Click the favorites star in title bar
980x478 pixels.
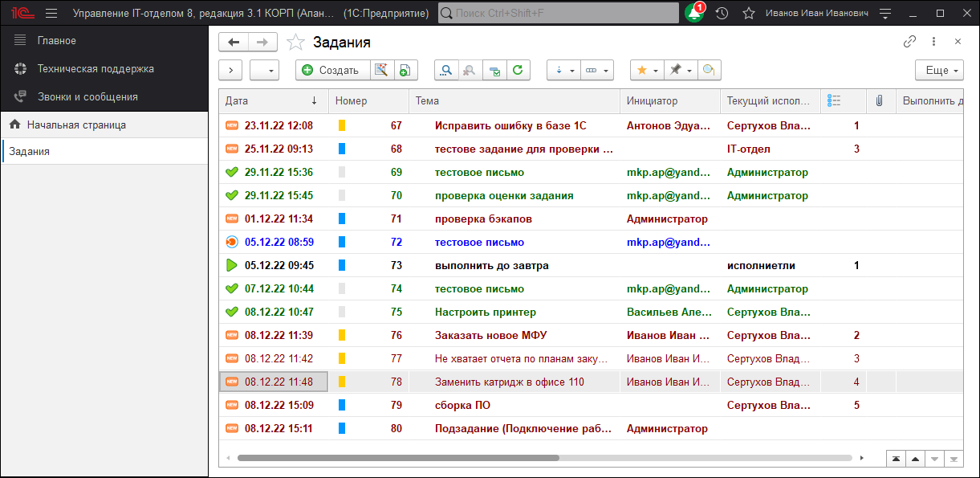(748, 14)
